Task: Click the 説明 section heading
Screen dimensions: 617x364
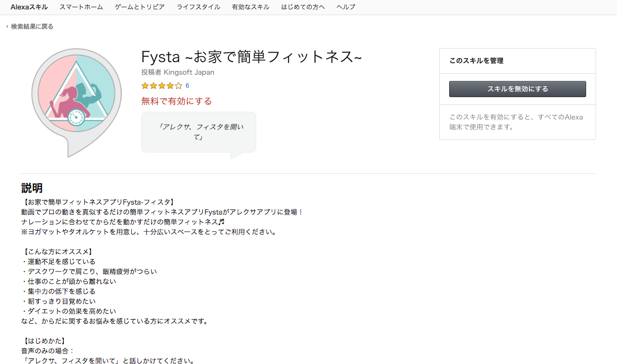Action: tap(32, 188)
